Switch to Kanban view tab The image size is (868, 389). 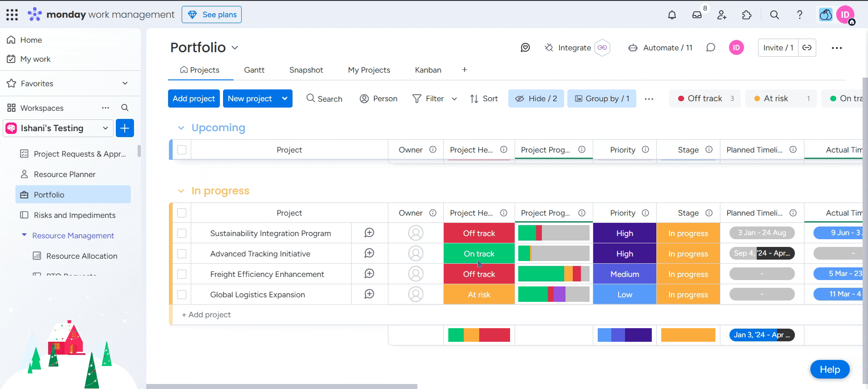(x=428, y=70)
